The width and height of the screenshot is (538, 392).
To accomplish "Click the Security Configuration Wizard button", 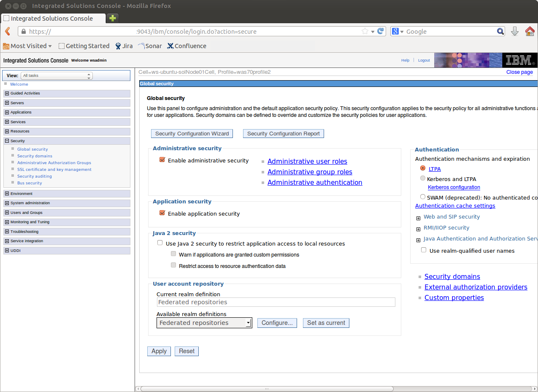I will (192, 134).
